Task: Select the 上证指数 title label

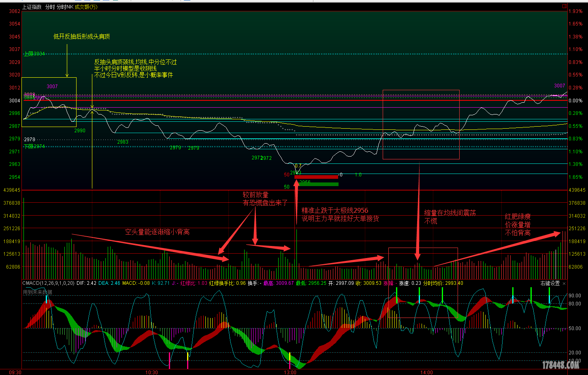Action: coord(32,7)
